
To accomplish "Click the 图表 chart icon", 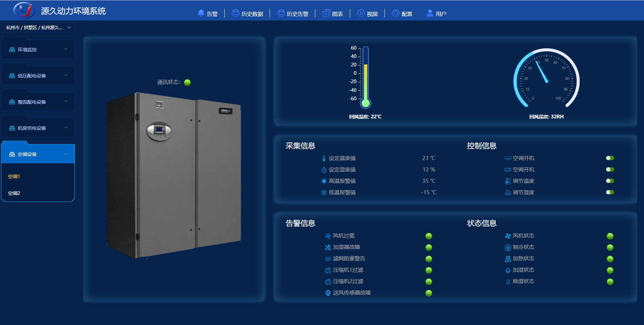I will point(326,13).
